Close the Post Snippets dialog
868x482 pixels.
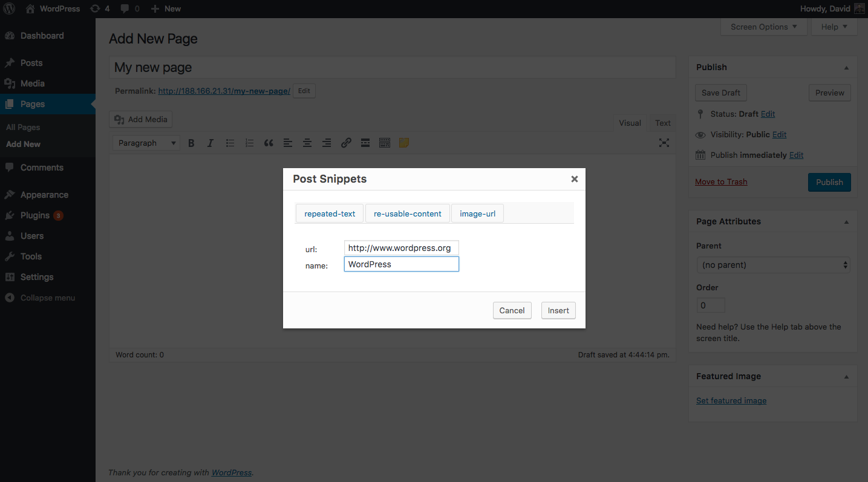(575, 179)
